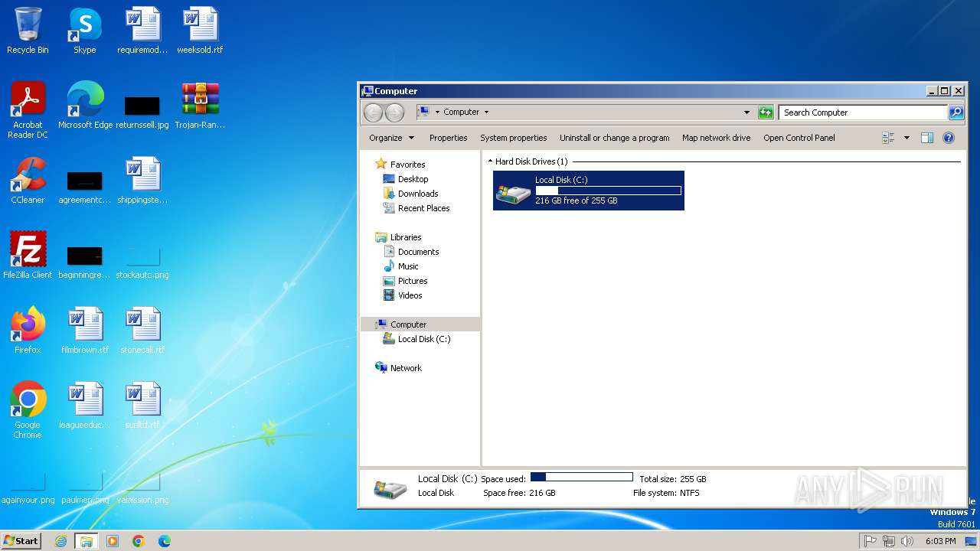Viewport: 980px width, 551px height.
Task: Open the network tray icon
Action: tap(888, 541)
